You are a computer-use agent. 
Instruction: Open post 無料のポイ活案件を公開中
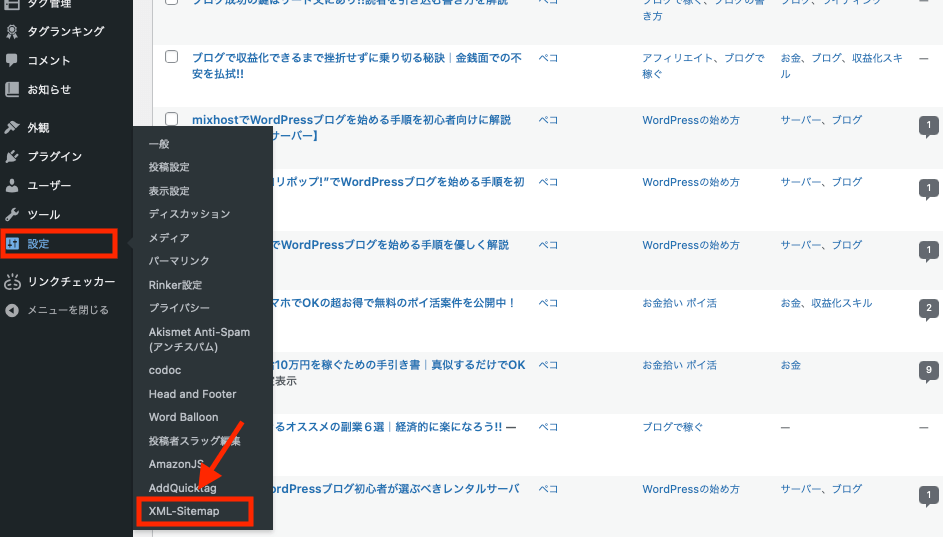[394, 302]
